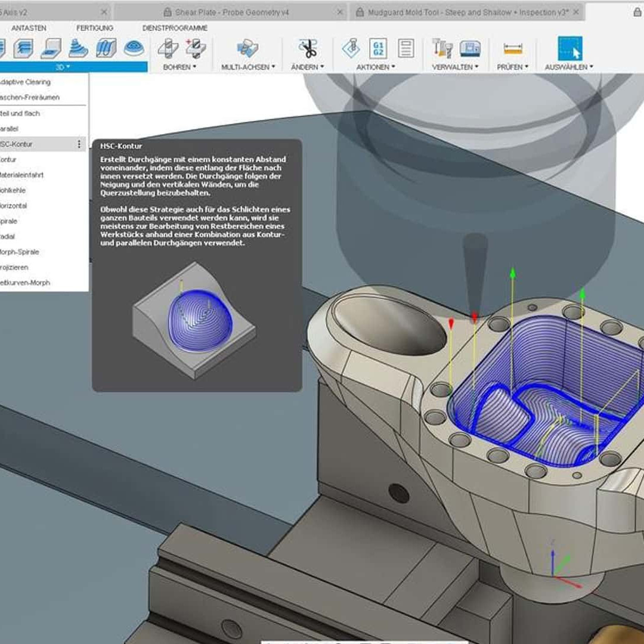644x644 pixels.
Task: Click the three-dot options beside HSC-Kontur
Action: [x=79, y=144]
